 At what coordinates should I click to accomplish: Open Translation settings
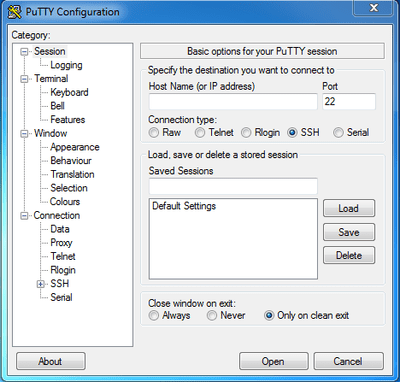(x=72, y=174)
